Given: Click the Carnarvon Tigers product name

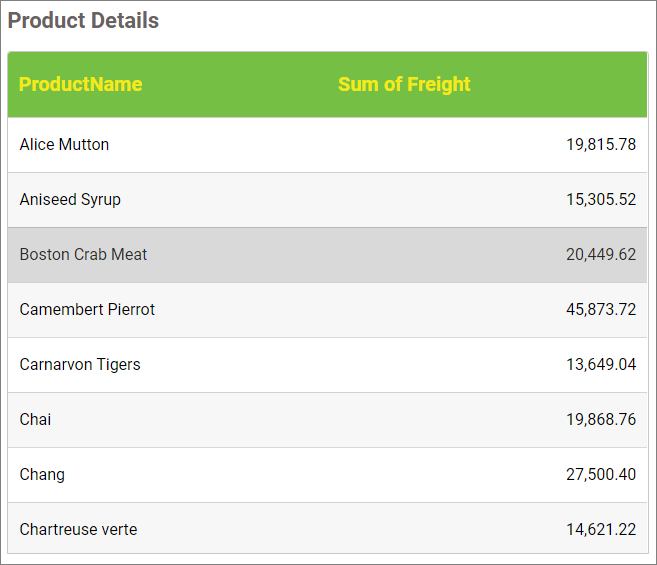Looking at the screenshot, I should click(x=80, y=365).
